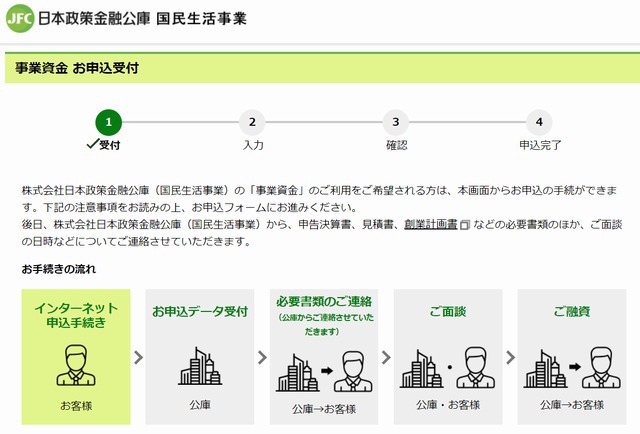Click the checkmark icon next to 受付
The image size is (640, 434).
[x=93, y=144]
